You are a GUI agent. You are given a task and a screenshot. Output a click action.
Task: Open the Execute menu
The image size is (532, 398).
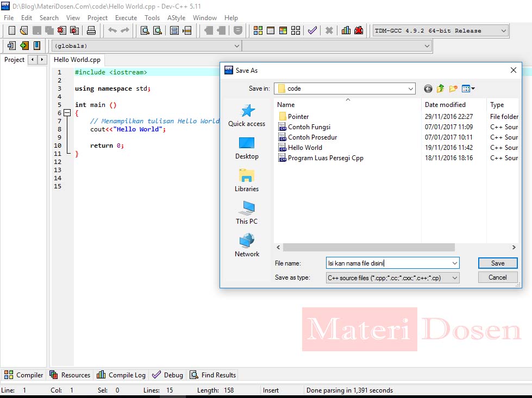(x=126, y=17)
